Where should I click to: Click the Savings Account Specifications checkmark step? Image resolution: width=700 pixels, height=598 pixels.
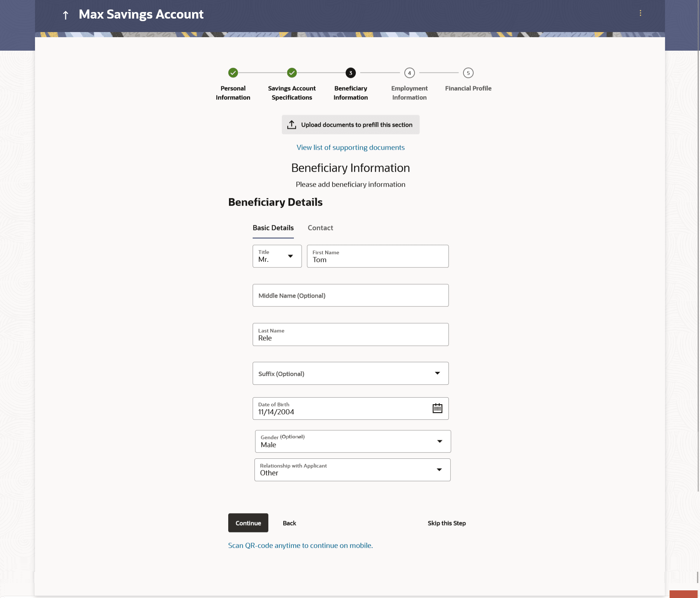click(292, 73)
